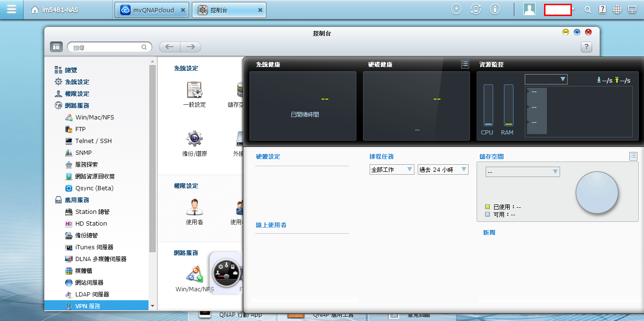This screenshot has width=644, height=321.
Task: Click the search magnifier in top bar
Action: coord(587,10)
